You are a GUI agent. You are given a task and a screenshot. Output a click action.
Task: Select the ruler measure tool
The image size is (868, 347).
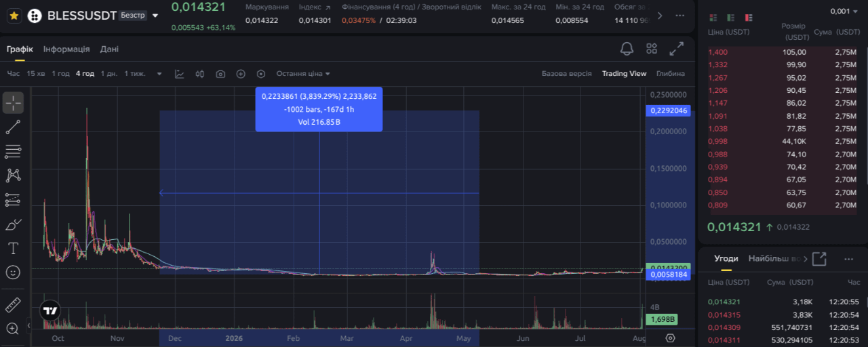(x=13, y=304)
